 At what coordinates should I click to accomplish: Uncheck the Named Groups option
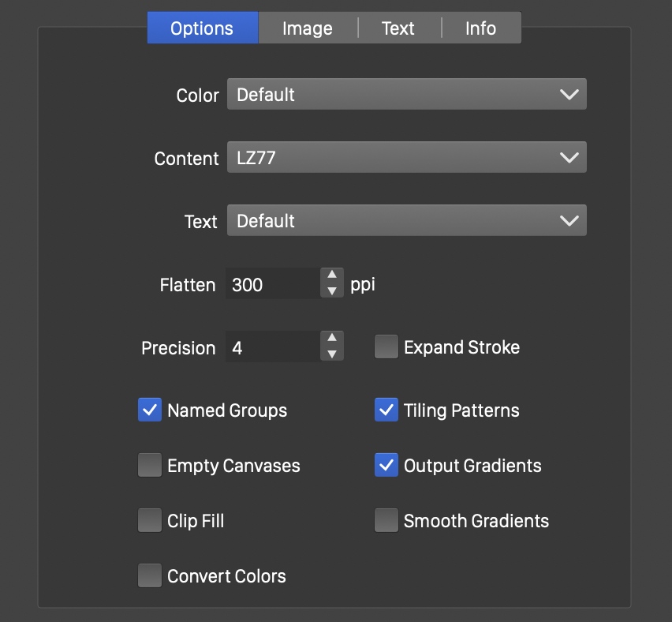pos(150,410)
